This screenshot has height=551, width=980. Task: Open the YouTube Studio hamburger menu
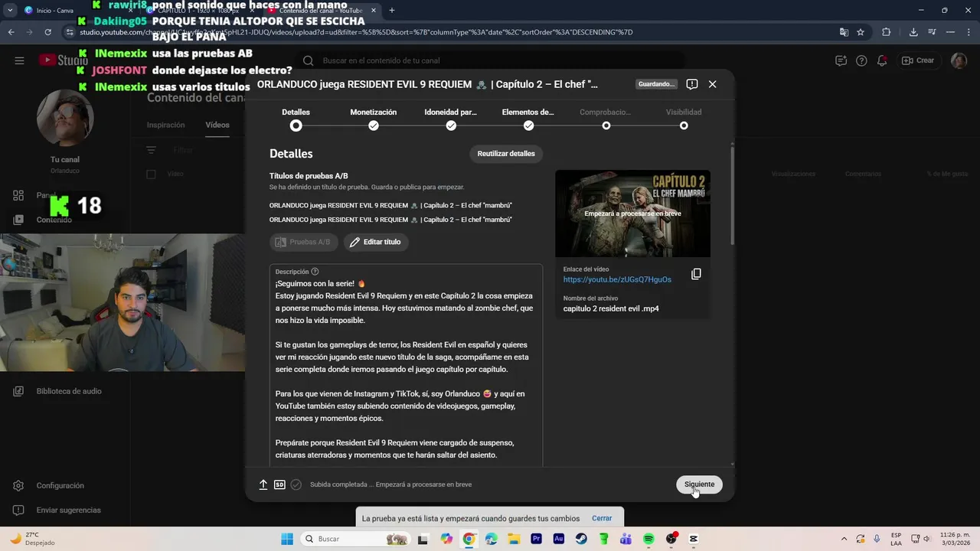(19, 60)
